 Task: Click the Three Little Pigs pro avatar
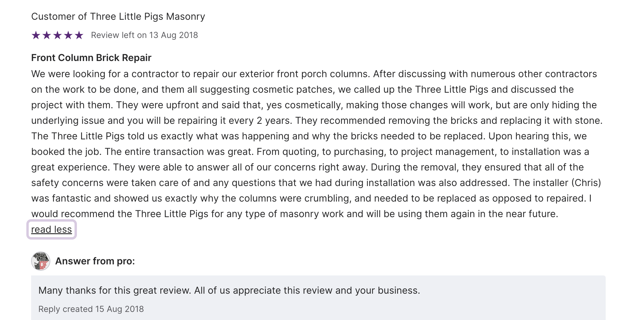(41, 261)
